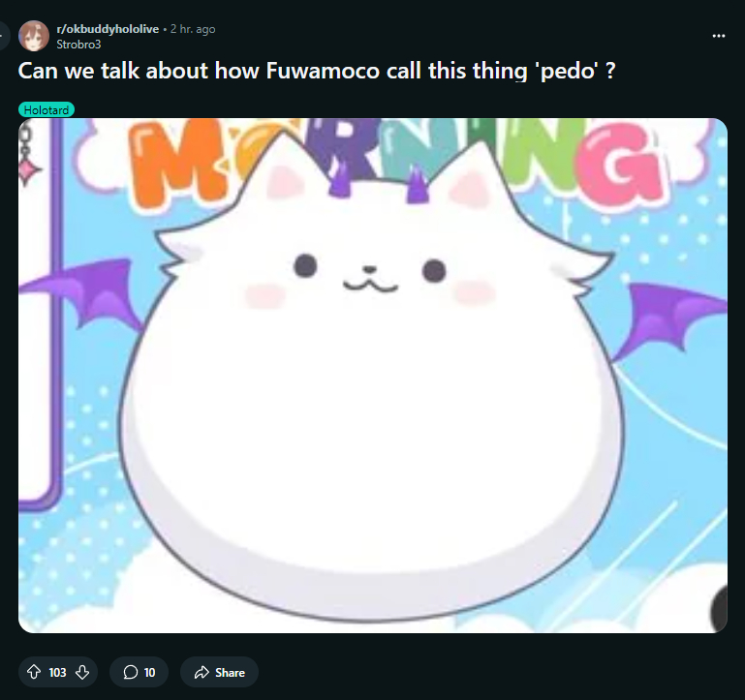
Task: Click the 10 comments count
Action: click(149, 673)
